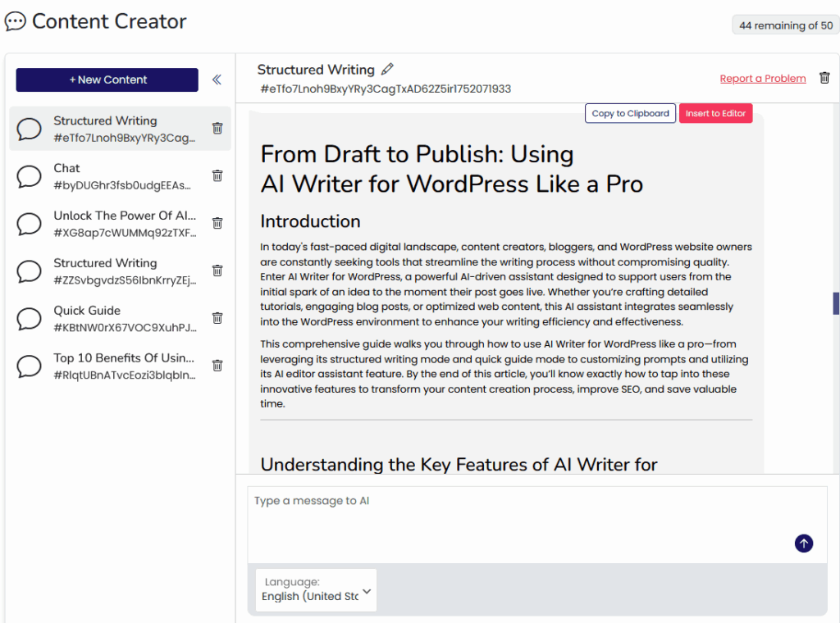Open the Language dropdown
840x623 pixels.
315,589
